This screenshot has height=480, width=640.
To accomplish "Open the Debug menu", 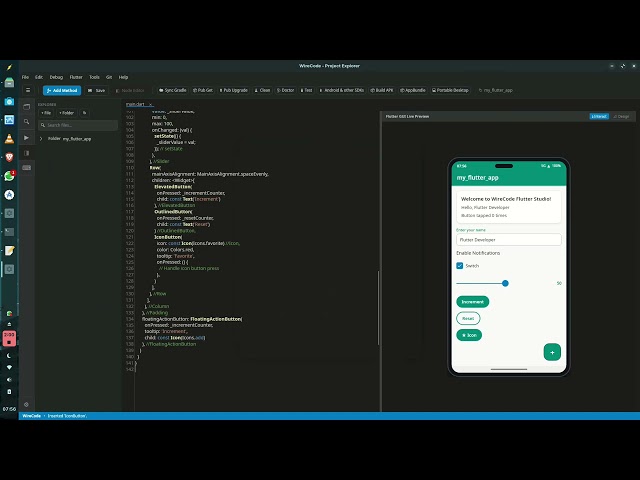I will point(56,77).
